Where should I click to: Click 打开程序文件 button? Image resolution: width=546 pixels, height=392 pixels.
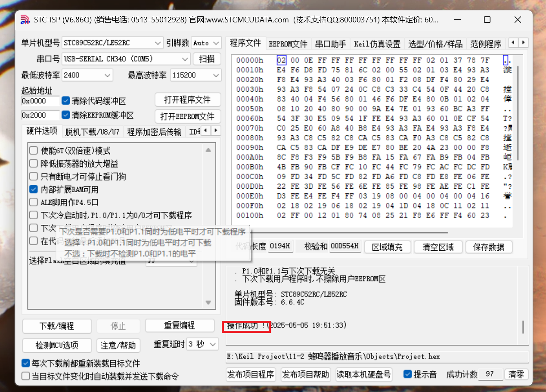188,100
